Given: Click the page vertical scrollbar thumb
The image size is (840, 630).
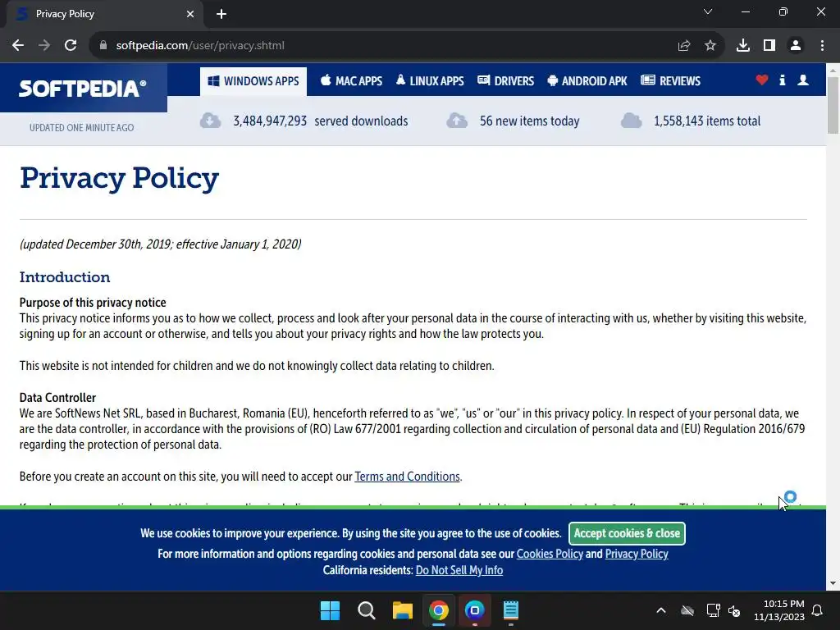Looking at the screenshot, I should pos(833,105).
